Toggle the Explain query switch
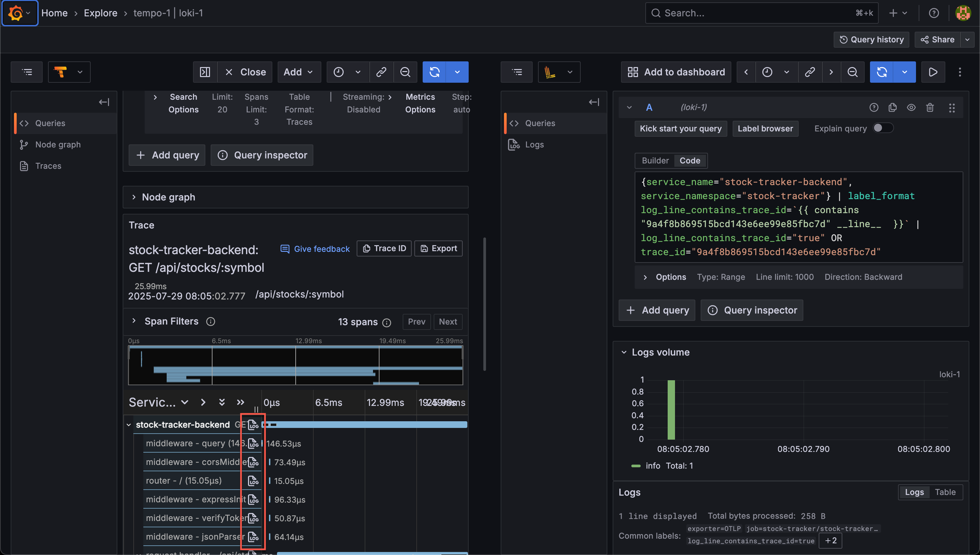This screenshot has width=980, height=555. click(x=882, y=128)
